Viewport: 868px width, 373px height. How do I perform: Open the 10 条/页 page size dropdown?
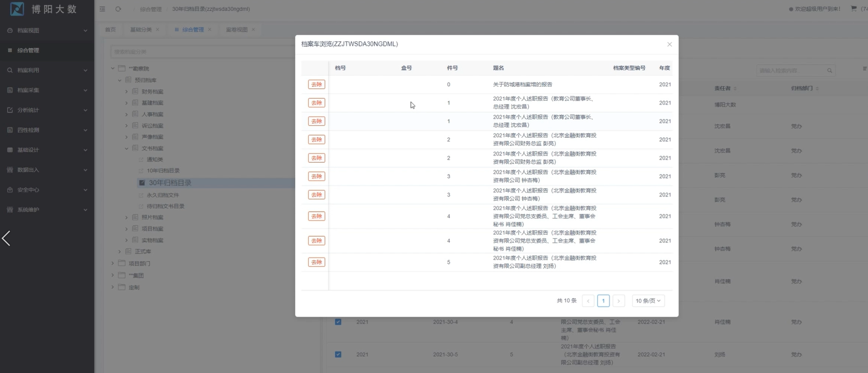[x=648, y=301]
